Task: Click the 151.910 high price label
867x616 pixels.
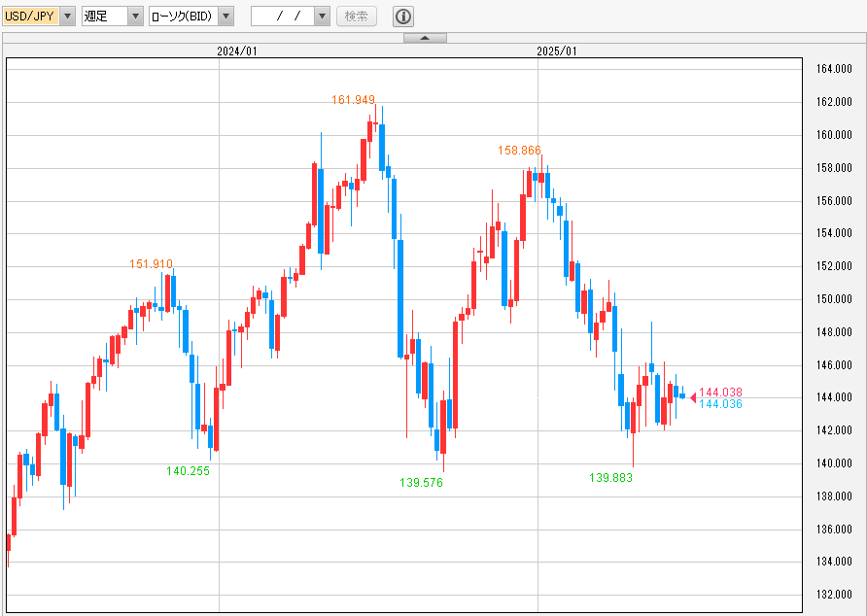Action: pyautogui.click(x=151, y=263)
